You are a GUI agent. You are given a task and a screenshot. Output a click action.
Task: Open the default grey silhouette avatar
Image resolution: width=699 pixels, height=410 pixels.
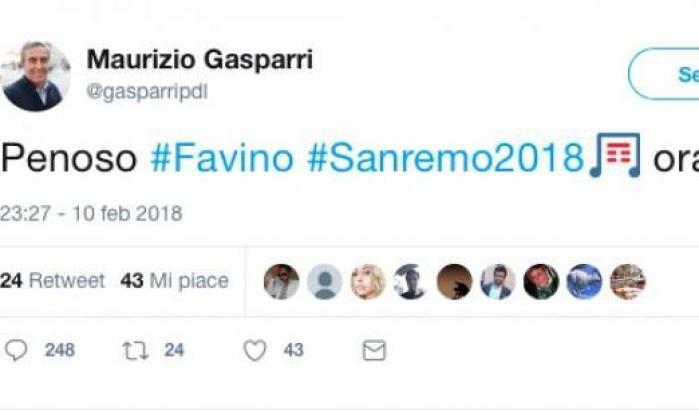point(325,281)
